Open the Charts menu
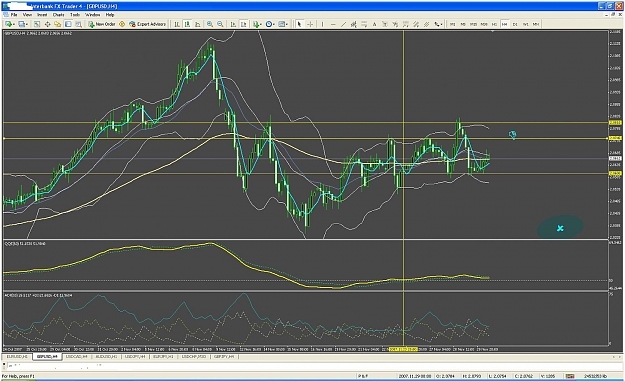Viewport: 625px width, 381px height. point(58,15)
